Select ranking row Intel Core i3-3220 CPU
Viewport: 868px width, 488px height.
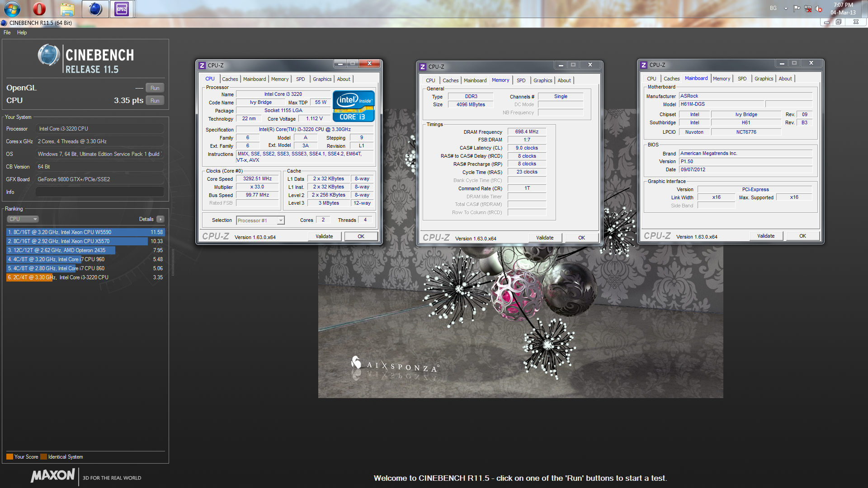coord(85,277)
